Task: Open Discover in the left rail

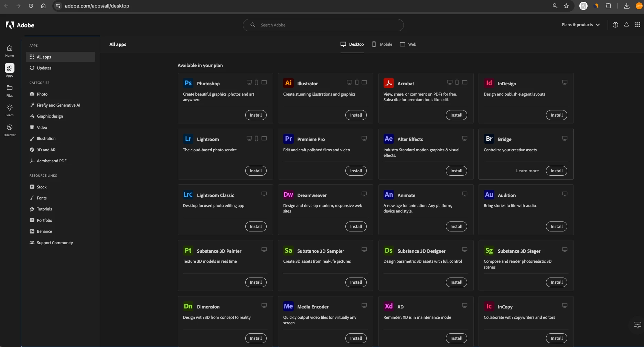Action: coord(10,130)
